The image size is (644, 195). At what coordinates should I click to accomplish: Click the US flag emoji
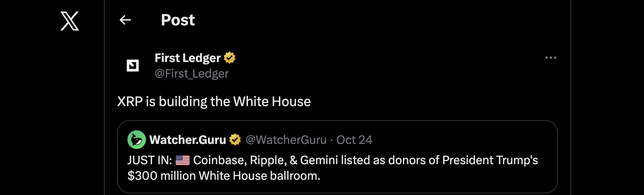(182, 160)
